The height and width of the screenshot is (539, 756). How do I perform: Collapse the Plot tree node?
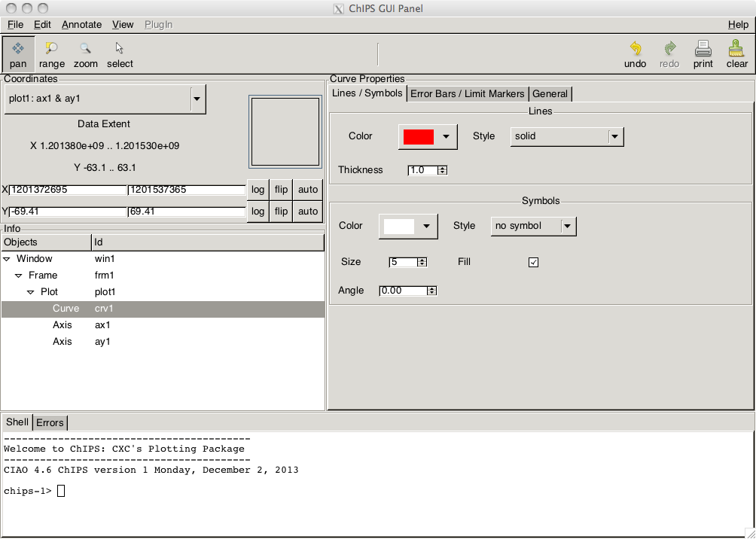tap(30, 292)
